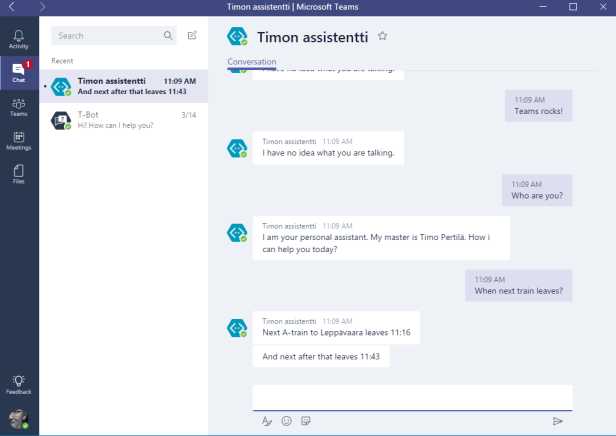Open the Files section in sidebar

click(18, 175)
